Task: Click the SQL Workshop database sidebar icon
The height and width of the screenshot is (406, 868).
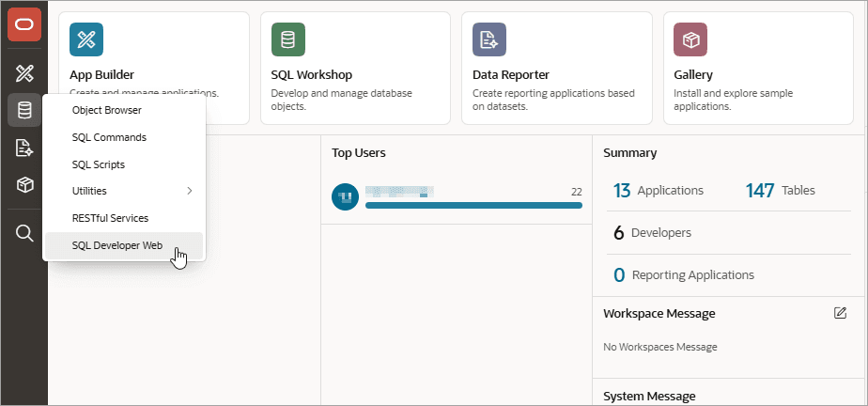Action: pos(24,110)
